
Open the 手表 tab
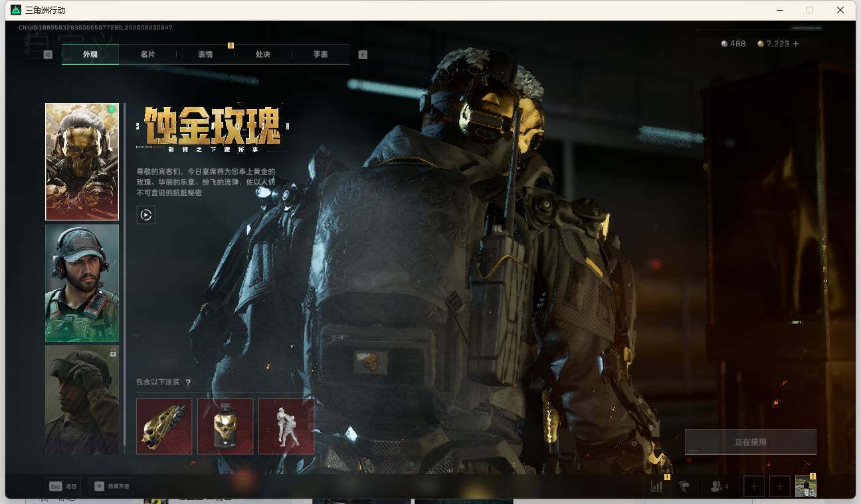(321, 54)
